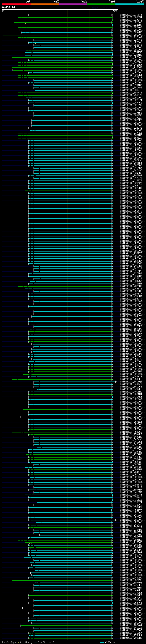Viewport: 146px width, 644px height.
Task: Select label UniRef100_A7RQF6
Action: pyautogui.click(x=131, y=389)
